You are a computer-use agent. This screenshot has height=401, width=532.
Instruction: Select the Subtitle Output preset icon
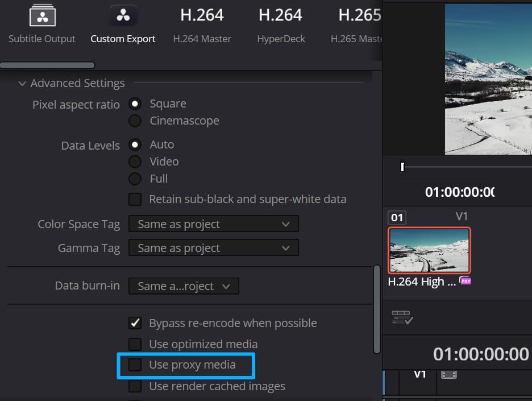41,15
